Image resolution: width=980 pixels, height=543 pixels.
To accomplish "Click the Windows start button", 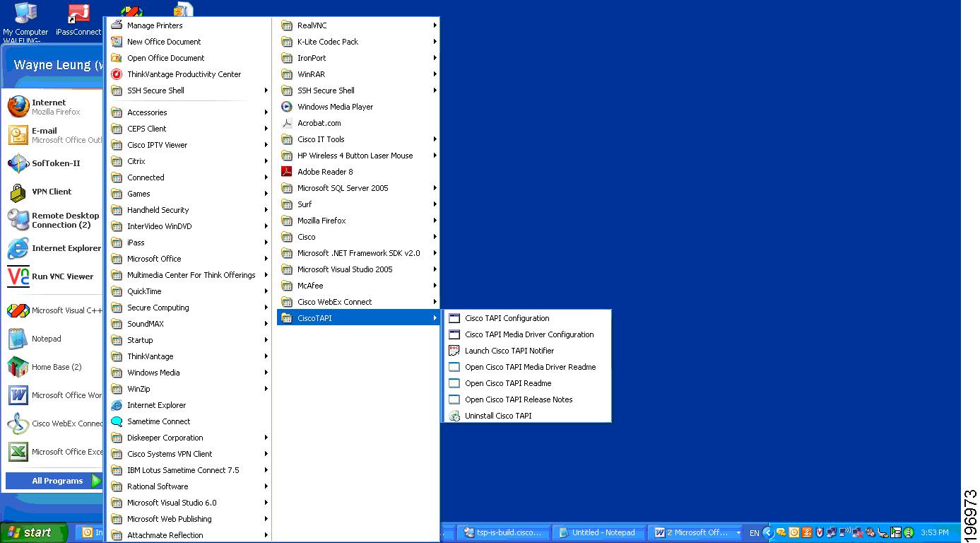I will 34,532.
